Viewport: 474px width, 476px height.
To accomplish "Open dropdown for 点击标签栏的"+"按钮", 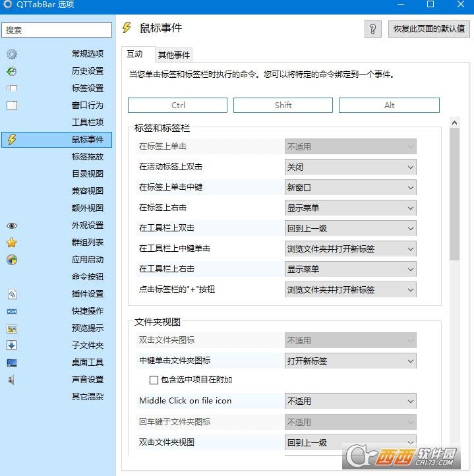I will [x=351, y=290].
